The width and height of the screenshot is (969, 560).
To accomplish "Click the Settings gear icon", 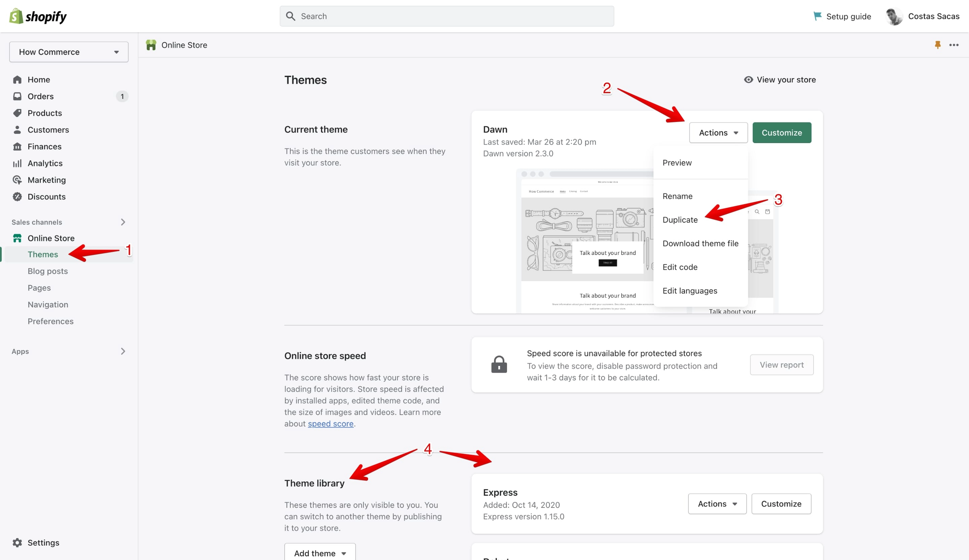I will (17, 542).
